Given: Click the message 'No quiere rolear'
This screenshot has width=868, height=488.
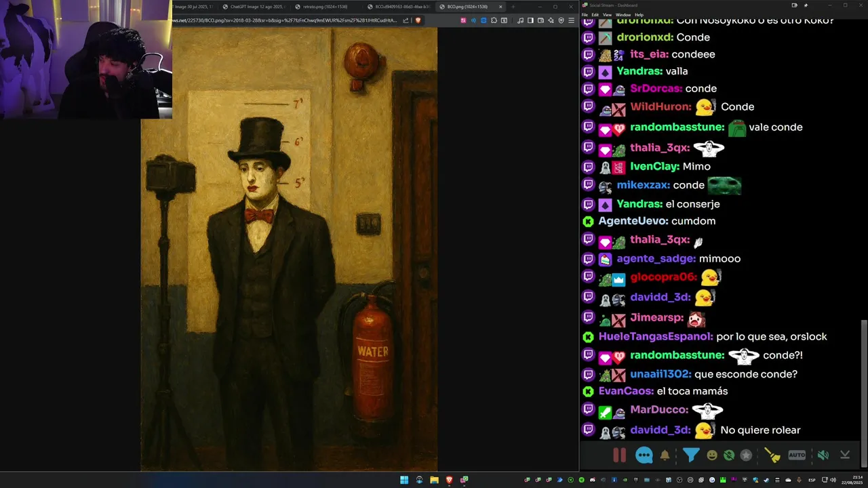Looking at the screenshot, I should [760, 430].
